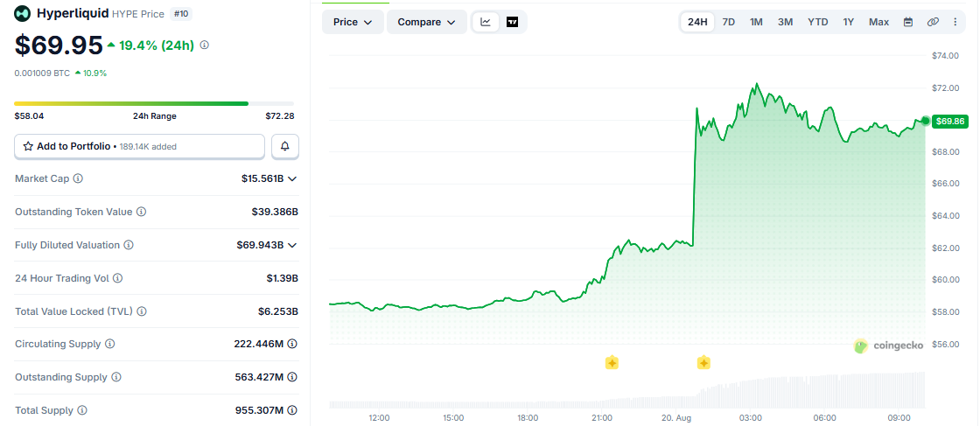Open info icon beside Circulating Supply label

click(110, 344)
